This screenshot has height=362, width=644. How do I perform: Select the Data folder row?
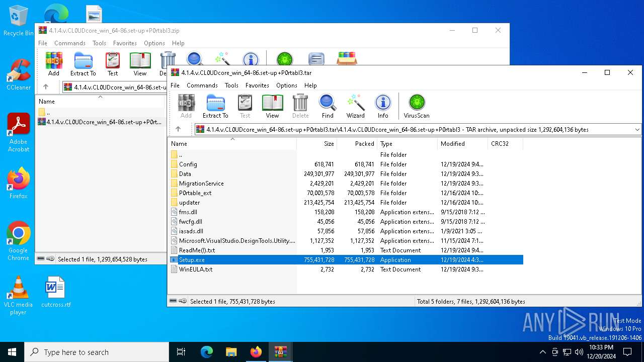coord(346,174)
